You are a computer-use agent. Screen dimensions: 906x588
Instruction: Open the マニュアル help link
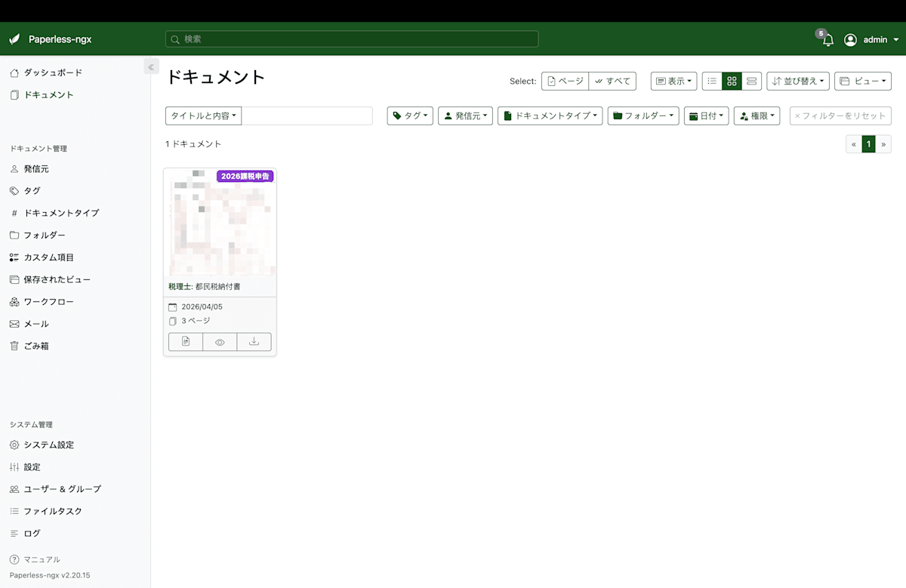pos(35,559)
